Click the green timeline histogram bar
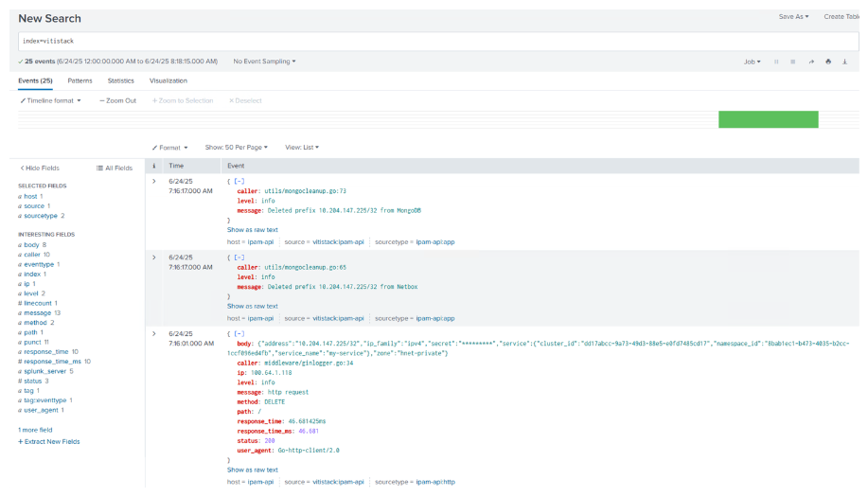Viewport: 868px width, 497px height. 768,119
